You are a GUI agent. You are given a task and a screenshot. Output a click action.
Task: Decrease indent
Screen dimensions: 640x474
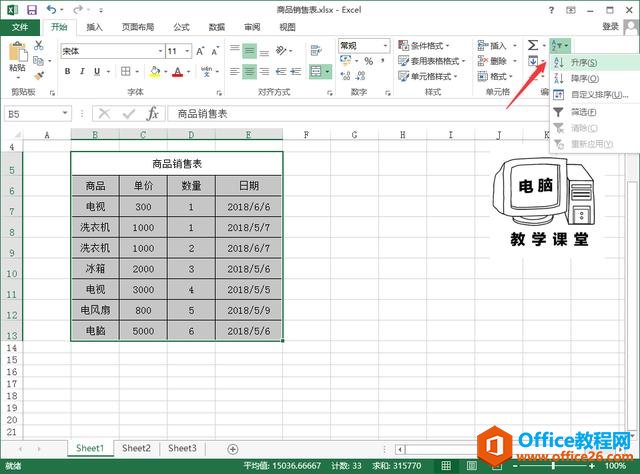click(281, 72)
